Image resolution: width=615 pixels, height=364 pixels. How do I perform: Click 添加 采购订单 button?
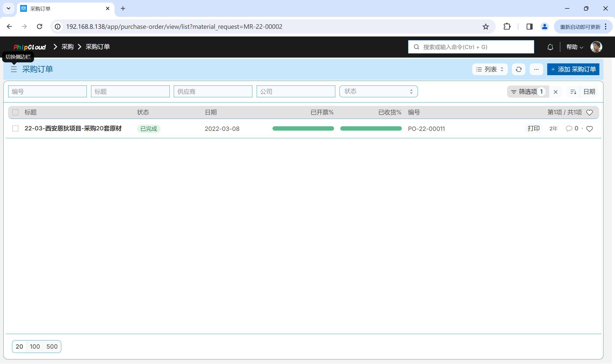click(x=573, y=69)
